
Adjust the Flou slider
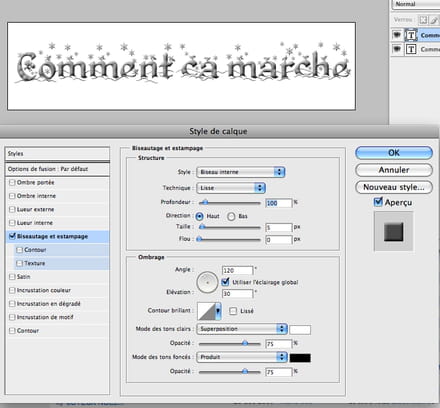(x=199, y=239)
